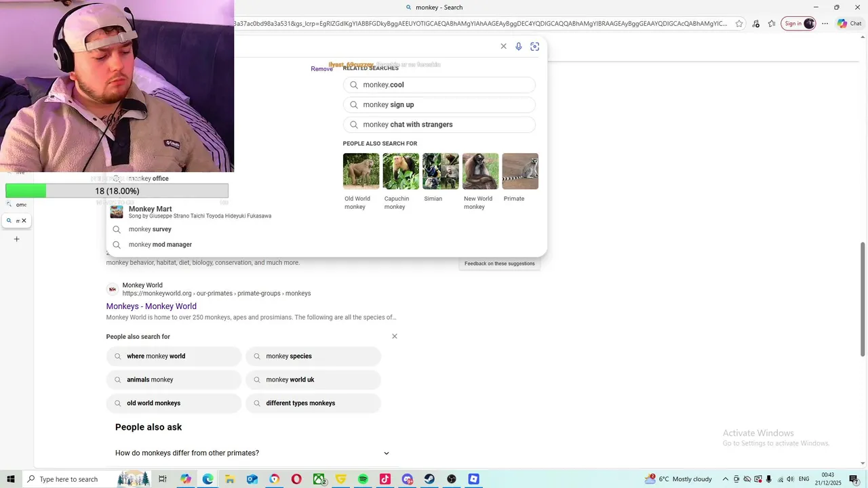Click the monkeyworld.org URL breadcrumb

click(x=216, y=293)
